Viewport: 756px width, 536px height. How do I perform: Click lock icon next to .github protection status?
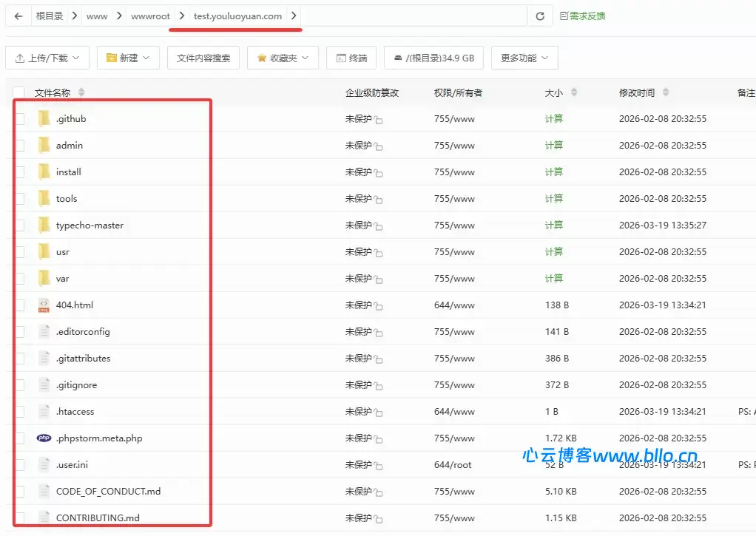point(378,120)
